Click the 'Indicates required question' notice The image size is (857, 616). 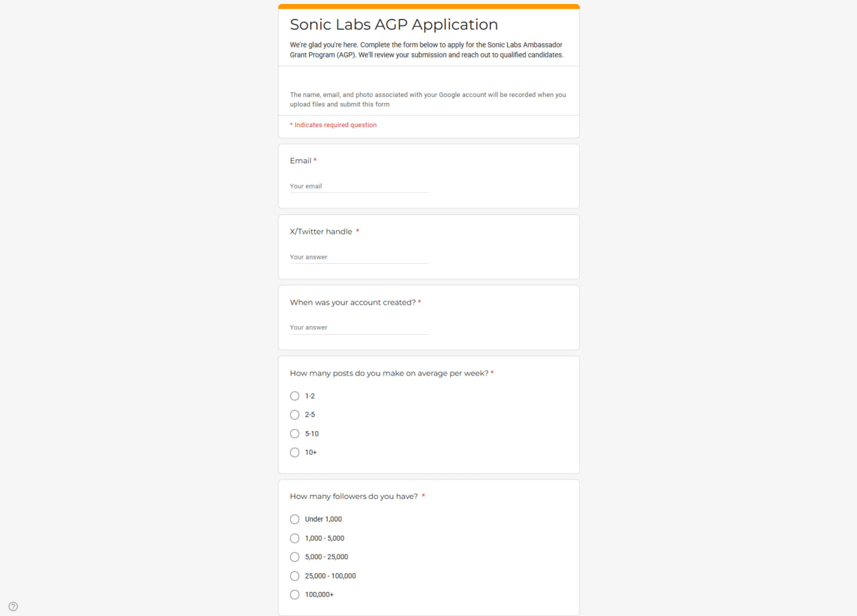pyautogui.click(x=333, y=125)
